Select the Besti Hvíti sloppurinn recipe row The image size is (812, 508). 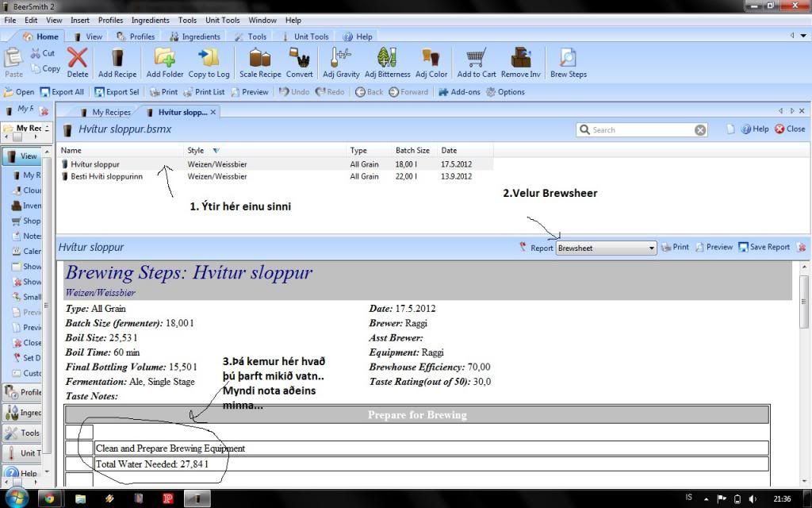(x=106, y=176)
